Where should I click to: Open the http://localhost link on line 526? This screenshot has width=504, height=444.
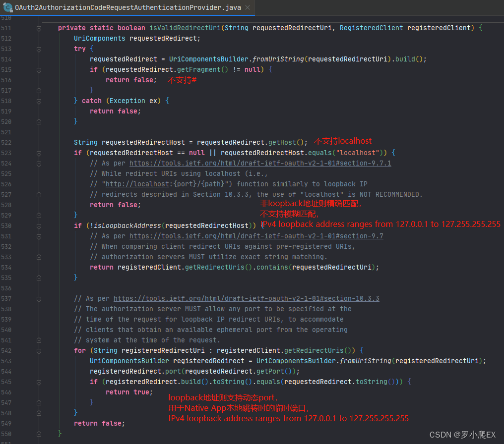[x=137, y=184]
